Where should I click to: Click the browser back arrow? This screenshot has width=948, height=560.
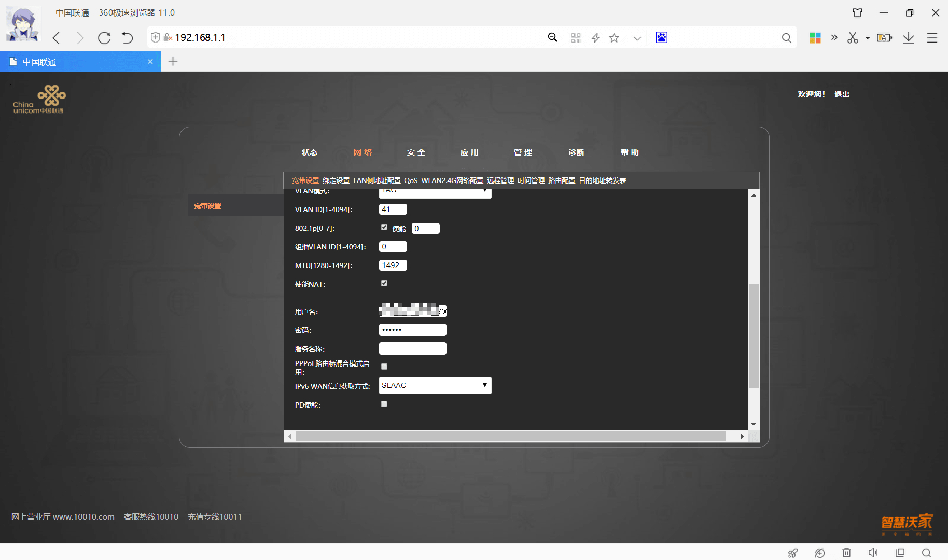tap(57, 38)
